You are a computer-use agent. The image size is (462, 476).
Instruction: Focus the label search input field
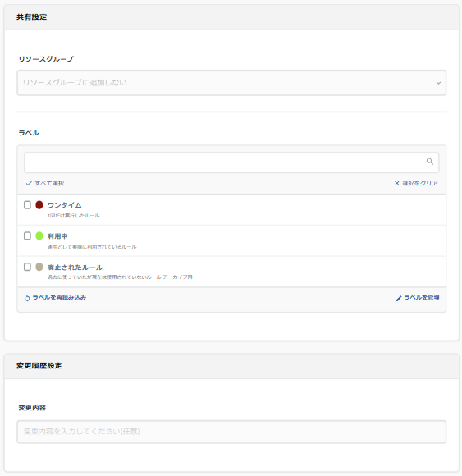click(231, 162)
